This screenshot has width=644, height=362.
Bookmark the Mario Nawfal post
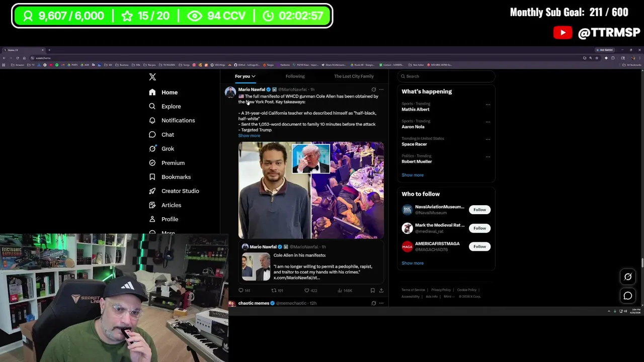372,291
